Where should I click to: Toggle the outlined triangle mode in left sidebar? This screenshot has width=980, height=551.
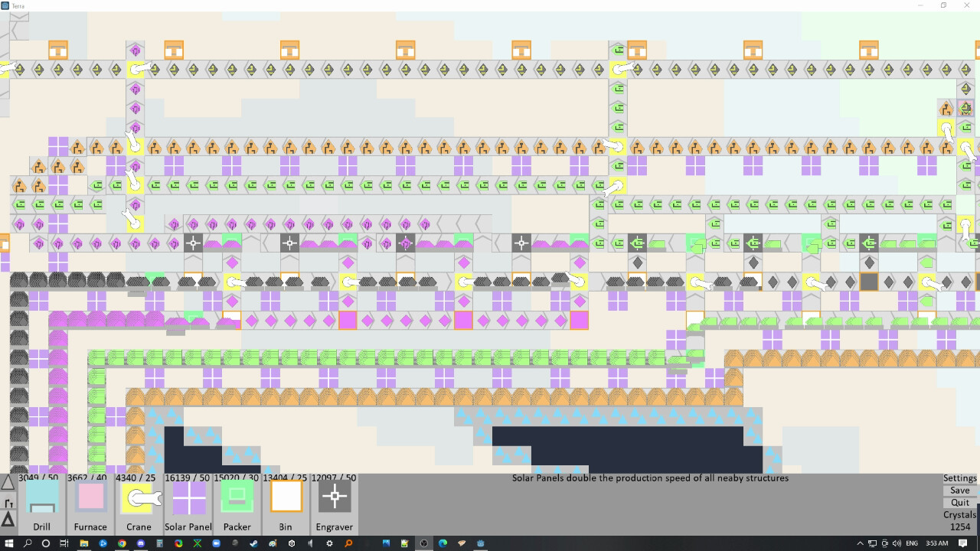click(8, 483)
